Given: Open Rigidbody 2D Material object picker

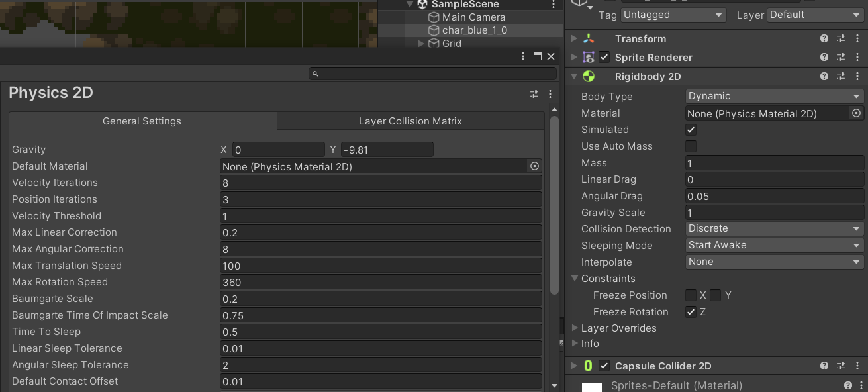Looking at the screenshot, I should [856, 113].
